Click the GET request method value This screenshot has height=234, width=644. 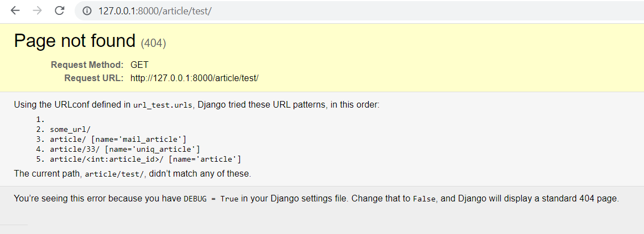coord(140,65)
